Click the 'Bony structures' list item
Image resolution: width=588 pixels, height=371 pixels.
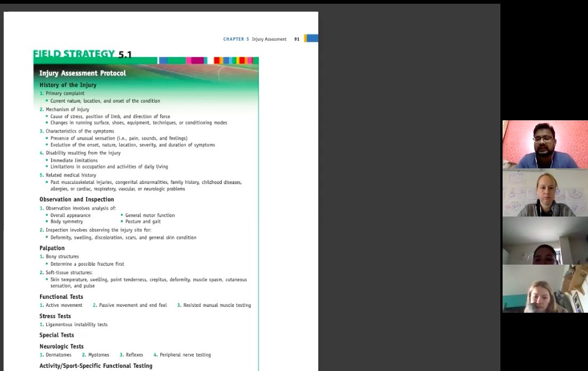click(x=62, y=257)
